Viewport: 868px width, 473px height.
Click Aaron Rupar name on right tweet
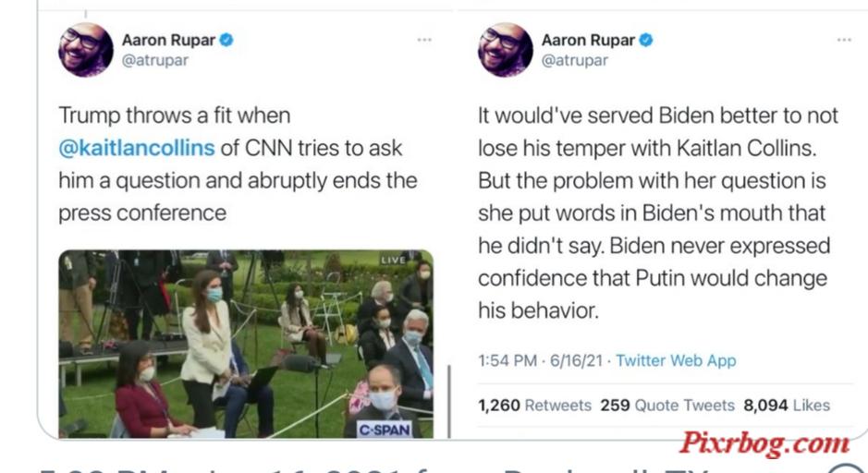point(588,40)
